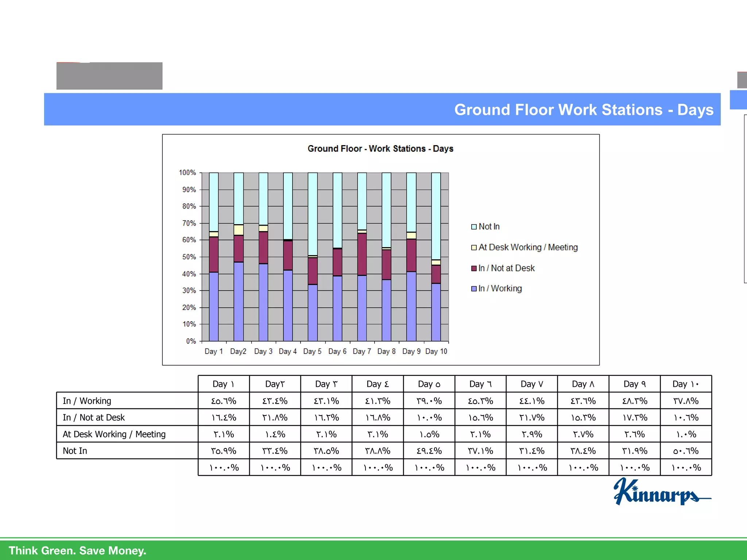Click the At Desk Working / Meeting legend swatch
Viewport: 747px width, 560px height.
(x=474, y=248)
